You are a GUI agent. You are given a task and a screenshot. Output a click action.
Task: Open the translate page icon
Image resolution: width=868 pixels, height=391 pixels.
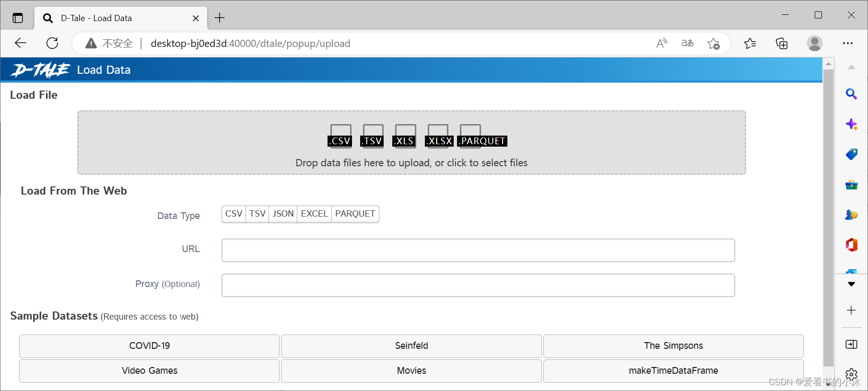688,44
